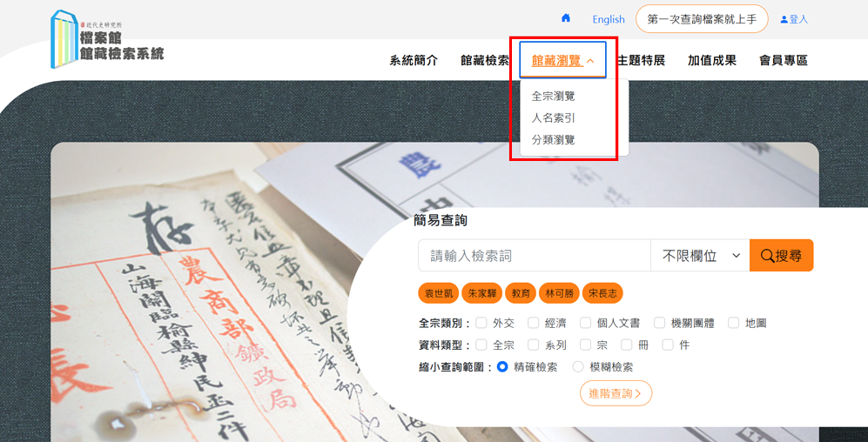868x442 pixels.
Task: Collapse the 館藏瀏覽 dropdown menu
Action: click(x=563, y=60)
